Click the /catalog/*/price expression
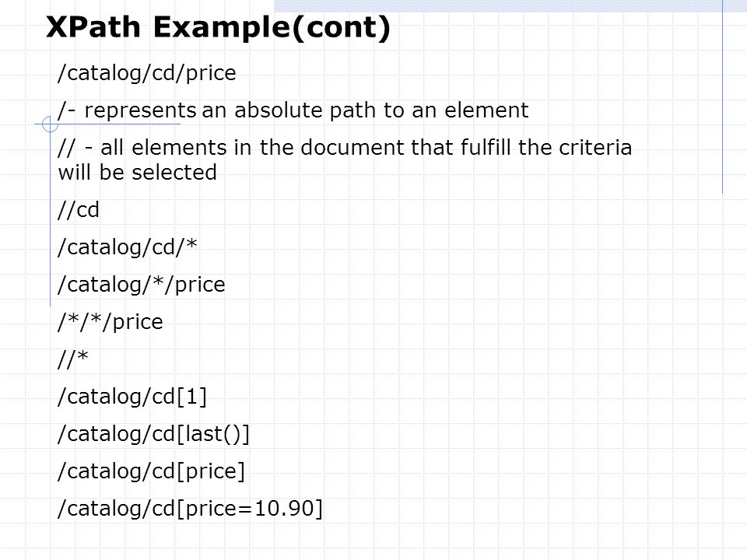Viewport: 747px width, 560px height. pyautogui.click(x=141, y=285)
